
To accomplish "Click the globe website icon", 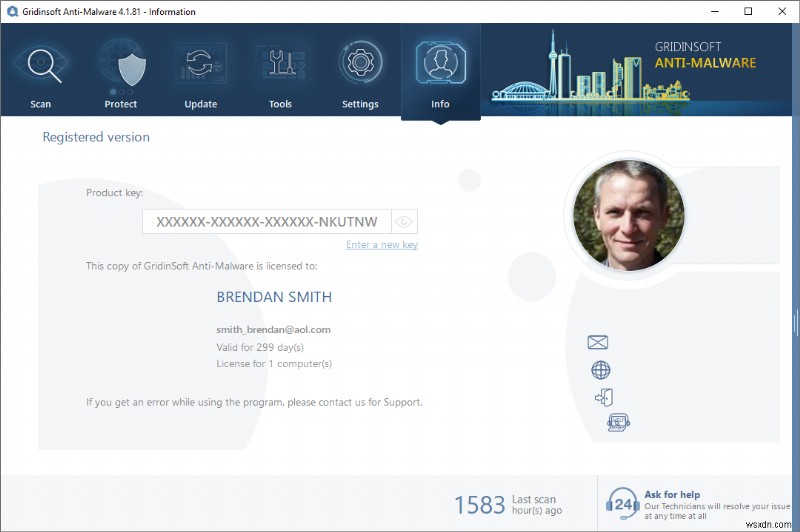I will coord(601,370).
